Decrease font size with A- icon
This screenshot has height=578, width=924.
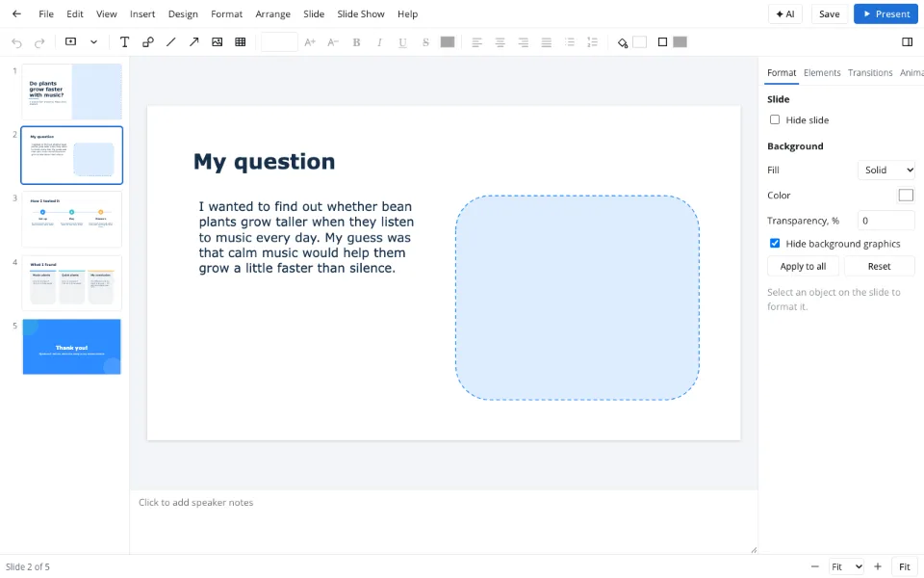pos(333,41)
